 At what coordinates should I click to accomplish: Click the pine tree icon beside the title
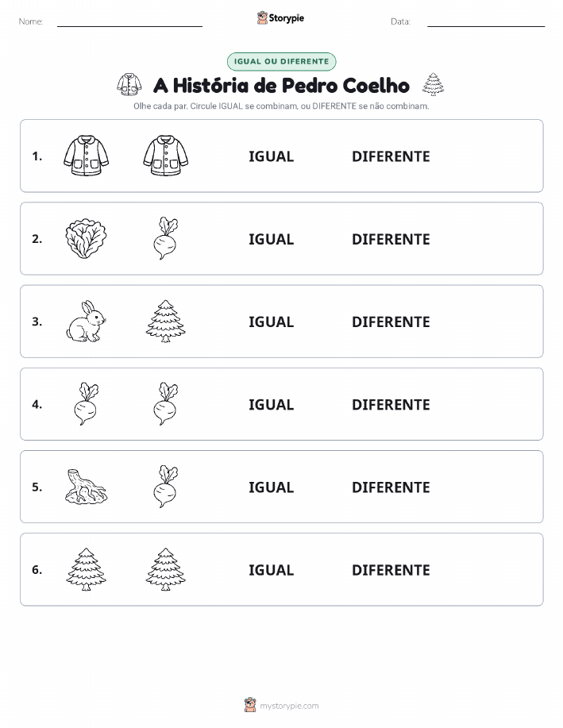point(433,84)
